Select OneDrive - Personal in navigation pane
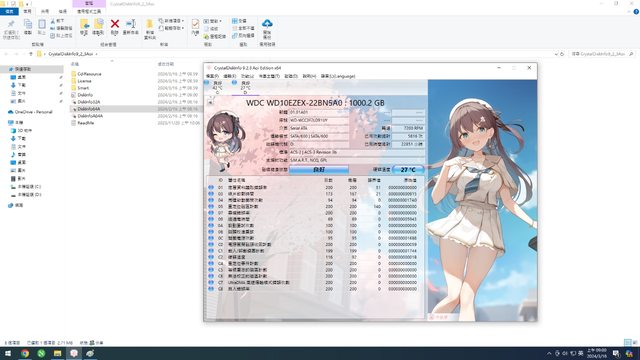The width and height of the screenshot is (640, 360). (x=33, y=112)
